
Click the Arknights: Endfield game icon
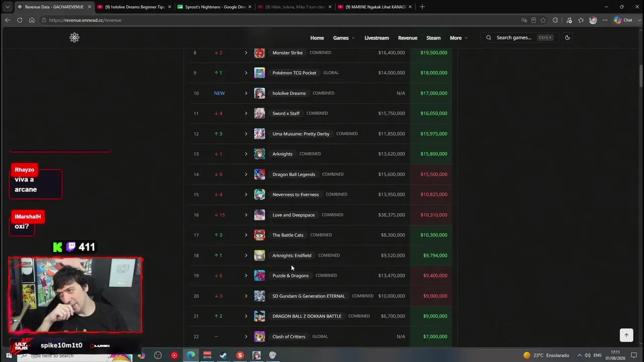(x=260, y=255)
